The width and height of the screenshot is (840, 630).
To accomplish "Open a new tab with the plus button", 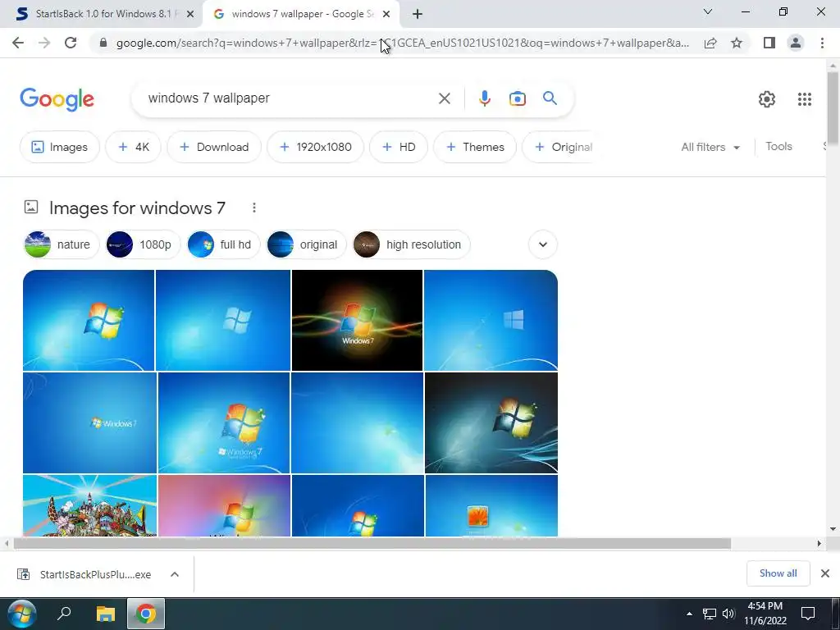I will 418,14.
